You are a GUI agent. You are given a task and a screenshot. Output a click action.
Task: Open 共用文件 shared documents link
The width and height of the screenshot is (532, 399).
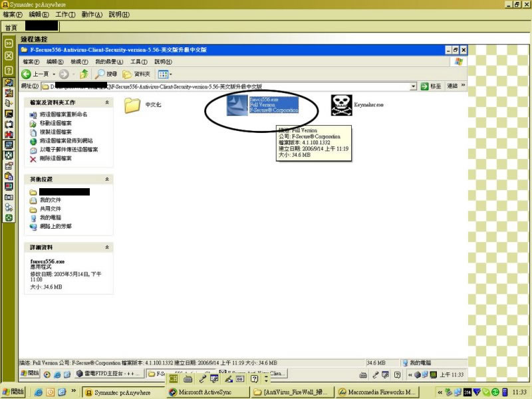(51, 209)
